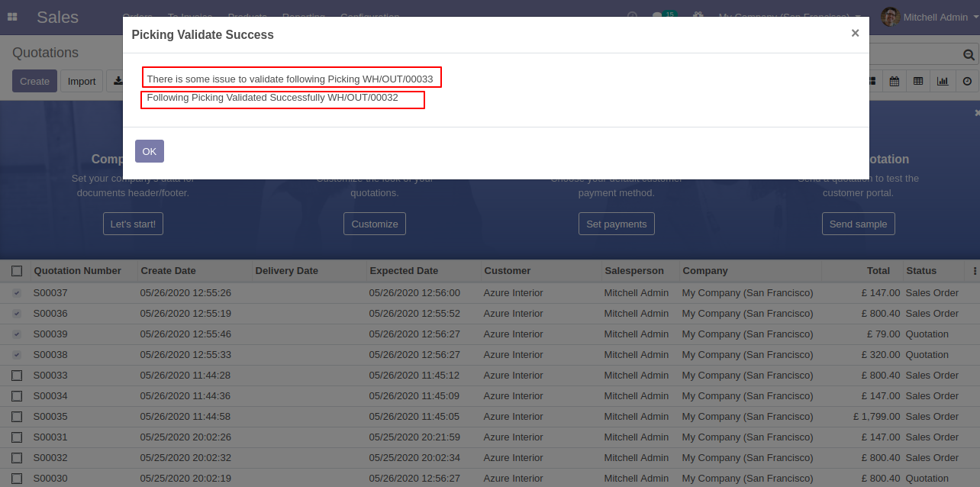The height and width of the screenshot is (487, 980).
Task: Open quotation S00037 row
Action: pos(490,293)
